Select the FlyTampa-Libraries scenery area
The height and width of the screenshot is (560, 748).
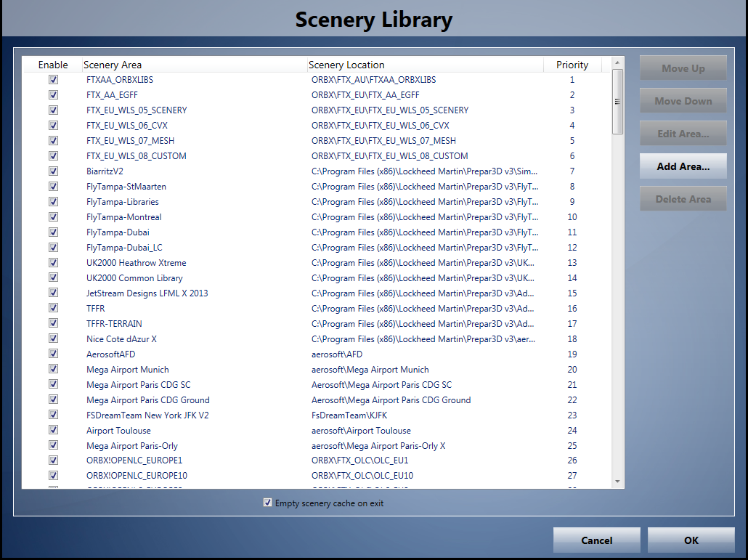click(x=123, y=202)
